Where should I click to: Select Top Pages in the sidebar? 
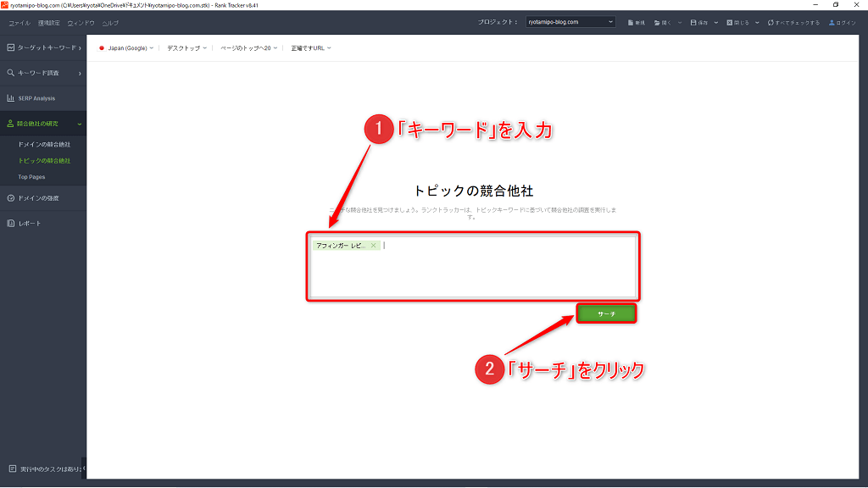tap(32, 177)
